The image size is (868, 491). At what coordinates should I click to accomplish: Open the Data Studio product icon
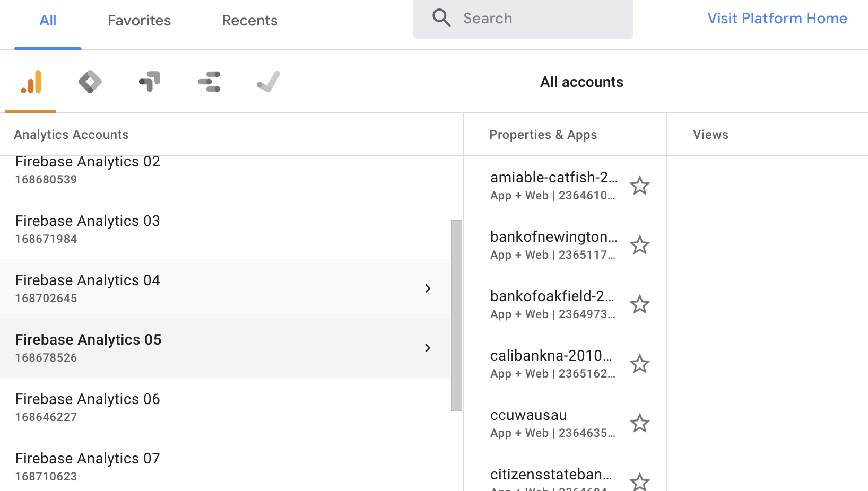click(x=209, y=82)
